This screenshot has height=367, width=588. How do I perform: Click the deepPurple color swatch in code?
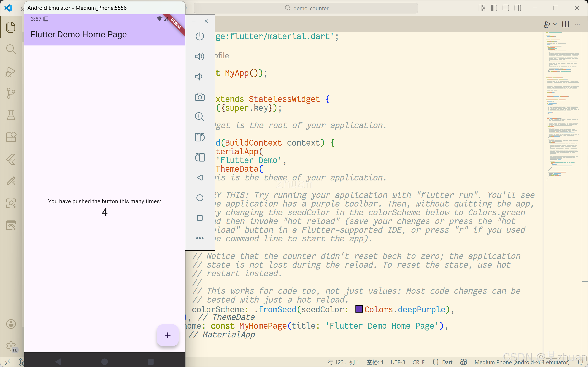359,309
